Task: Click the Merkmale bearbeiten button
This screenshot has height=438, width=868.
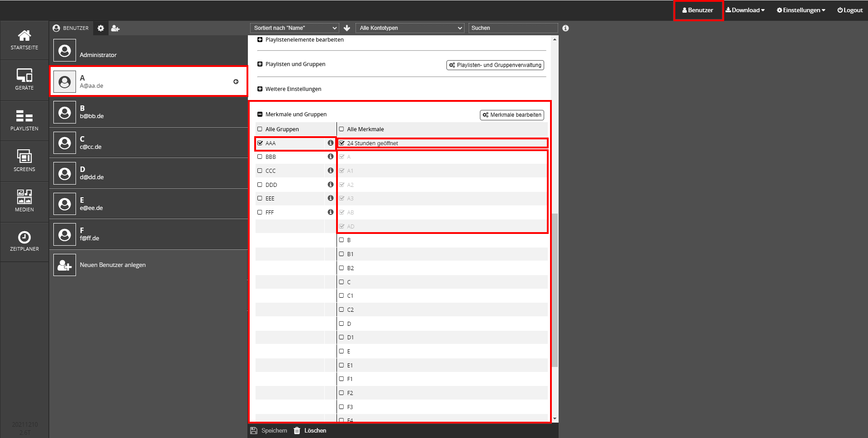Action: click(x=512, y=115)
